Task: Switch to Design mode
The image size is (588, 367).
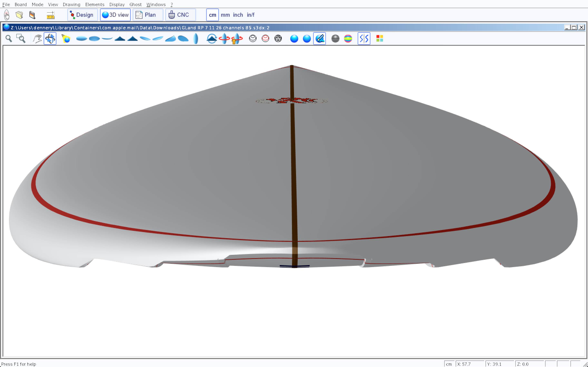Action: tap(82, 15)
